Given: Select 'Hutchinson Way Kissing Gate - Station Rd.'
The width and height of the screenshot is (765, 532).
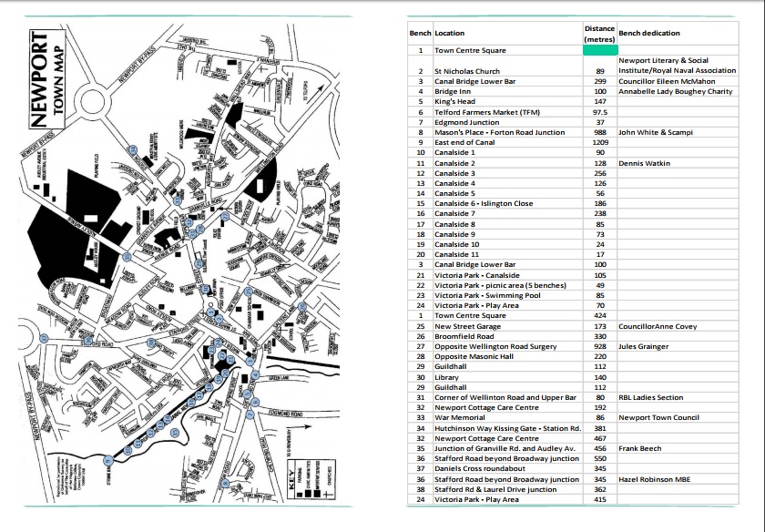Looking at the screenshot, I should 508,428.
